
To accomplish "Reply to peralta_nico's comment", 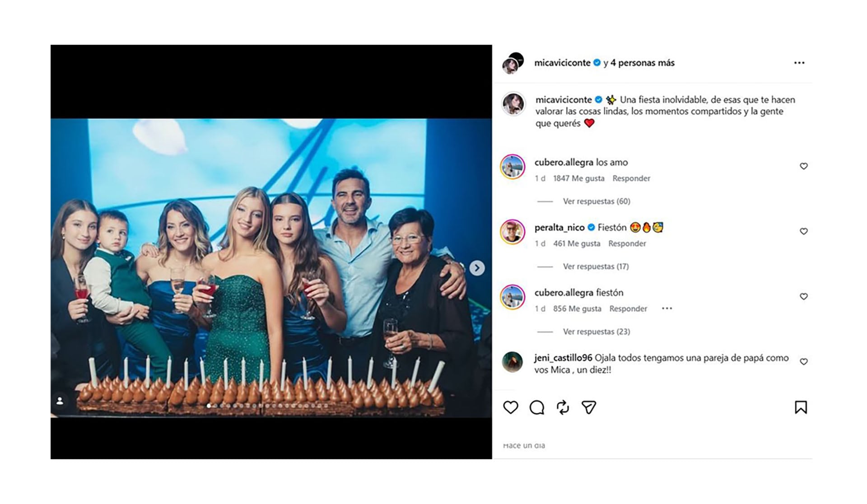I will [627, 243].
